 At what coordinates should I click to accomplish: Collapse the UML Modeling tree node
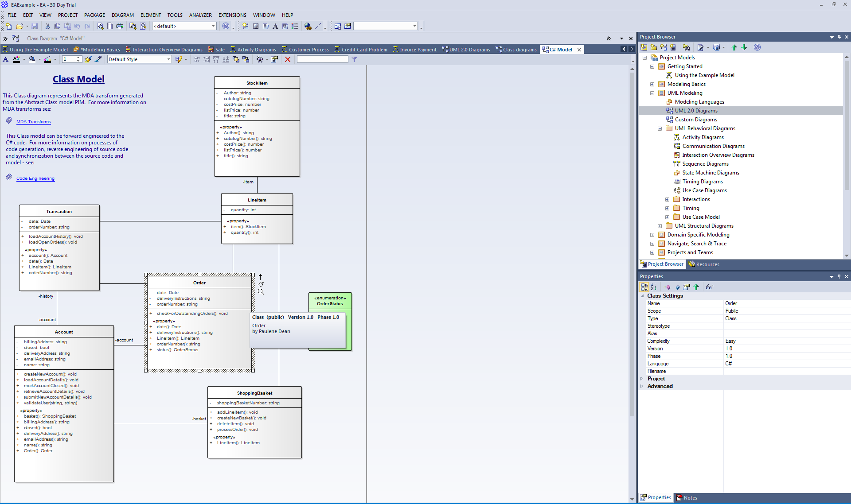click(x=652, y=93)
